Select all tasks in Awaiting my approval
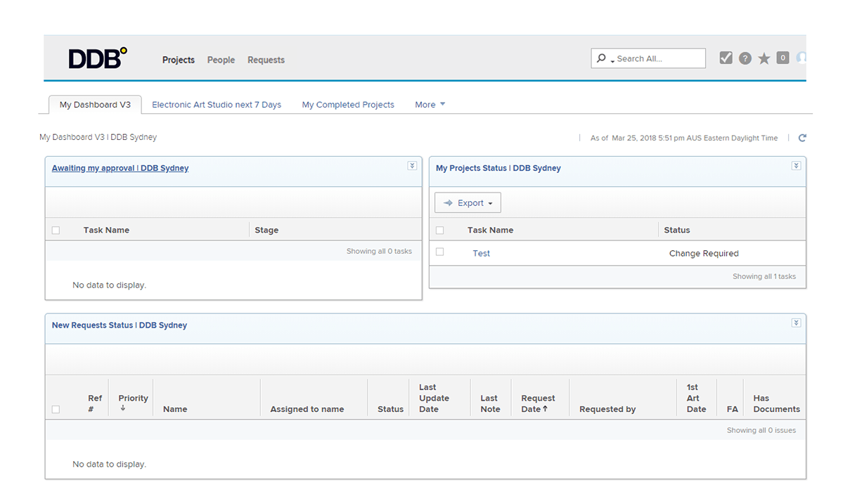850x504 pixels. point(56,231)
